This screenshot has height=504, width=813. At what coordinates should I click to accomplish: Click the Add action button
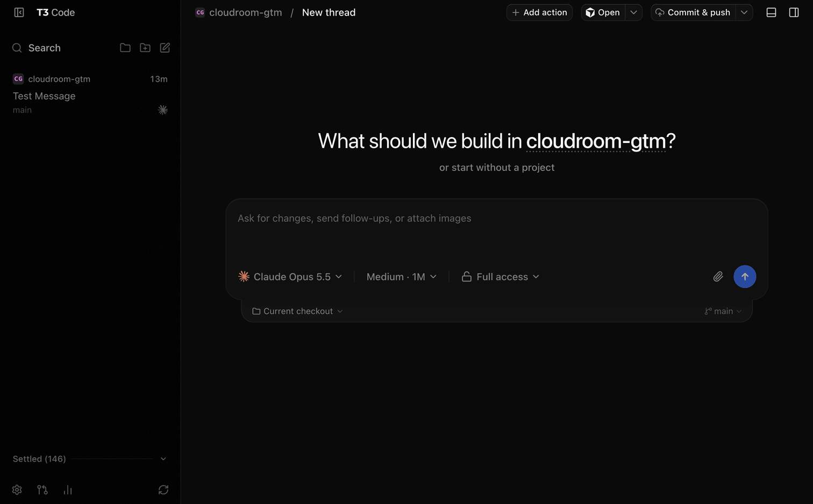point(539,12)
